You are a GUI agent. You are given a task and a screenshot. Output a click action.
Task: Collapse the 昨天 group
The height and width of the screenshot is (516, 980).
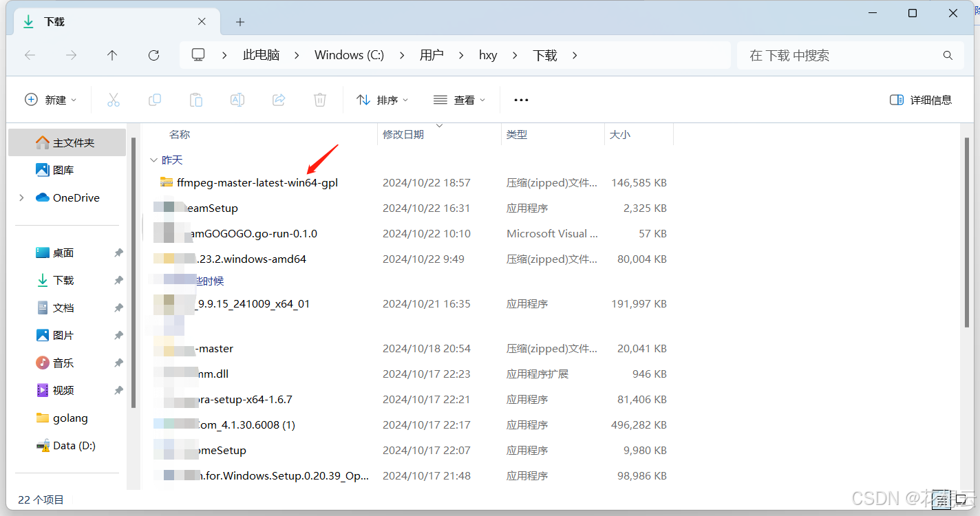click(153, 160)
